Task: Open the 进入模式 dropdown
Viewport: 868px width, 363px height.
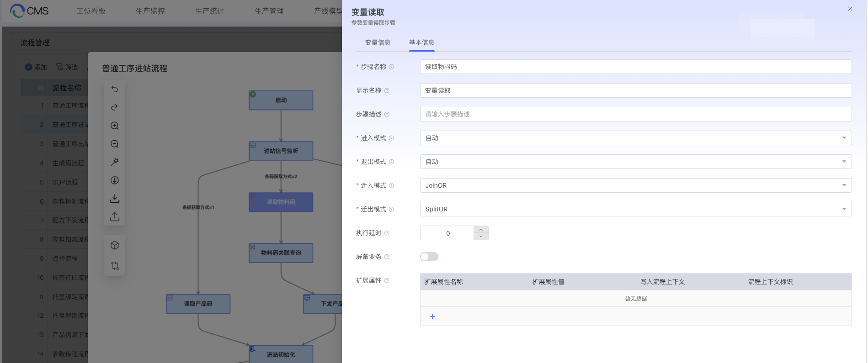Action: pos(635,138)
